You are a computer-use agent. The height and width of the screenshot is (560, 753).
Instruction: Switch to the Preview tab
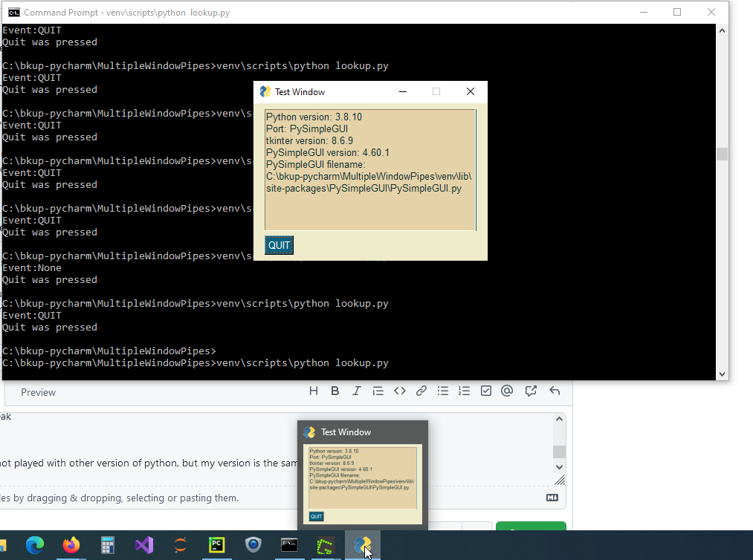pos(38,392)
